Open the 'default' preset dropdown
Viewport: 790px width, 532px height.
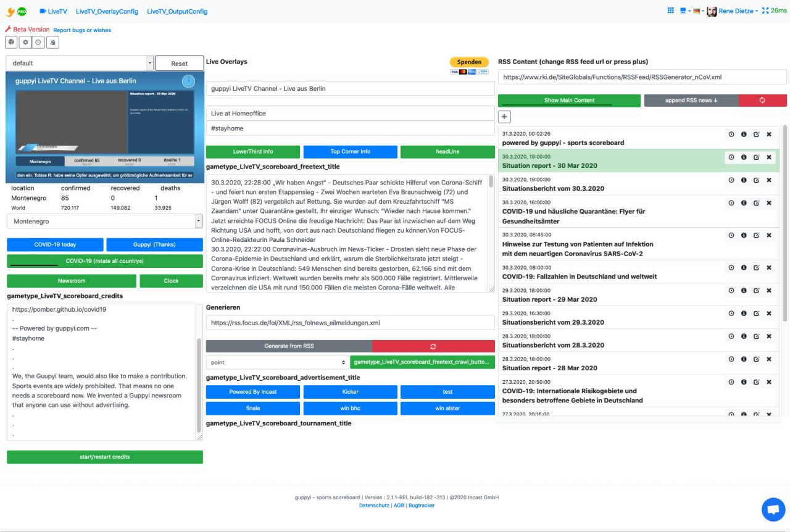(x=80, y=63)
